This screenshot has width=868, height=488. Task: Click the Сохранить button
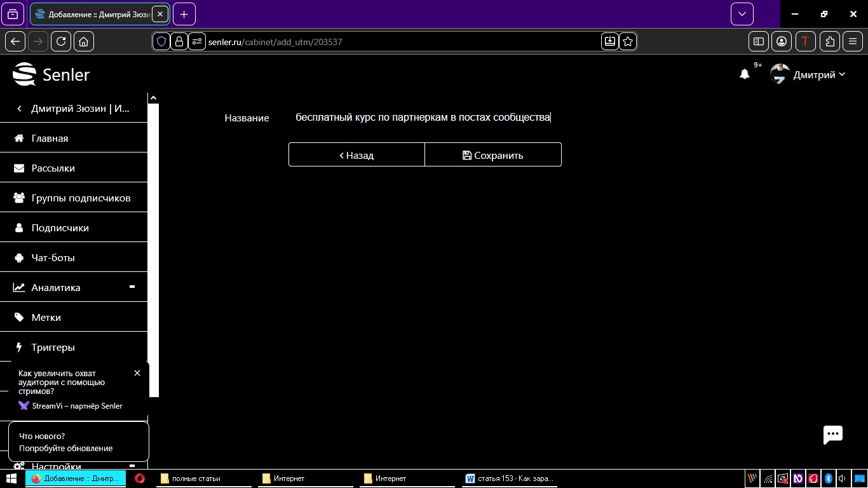pos(493,155)
